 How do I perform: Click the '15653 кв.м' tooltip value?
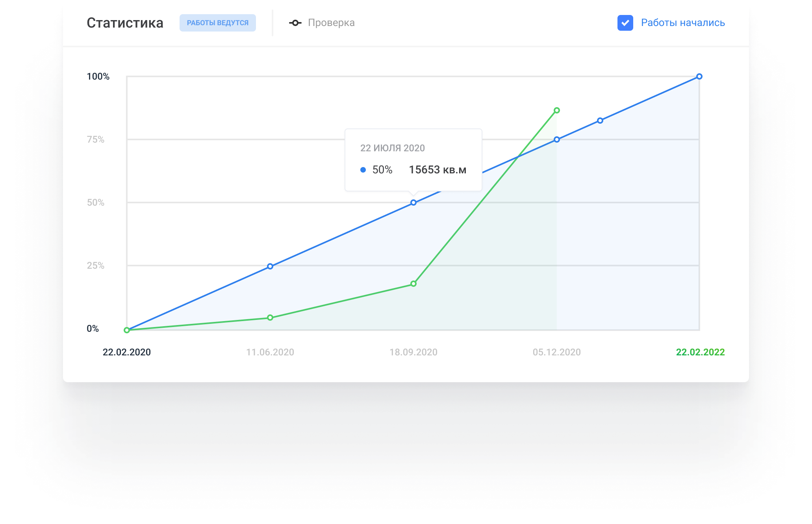(x=437, y=170)
